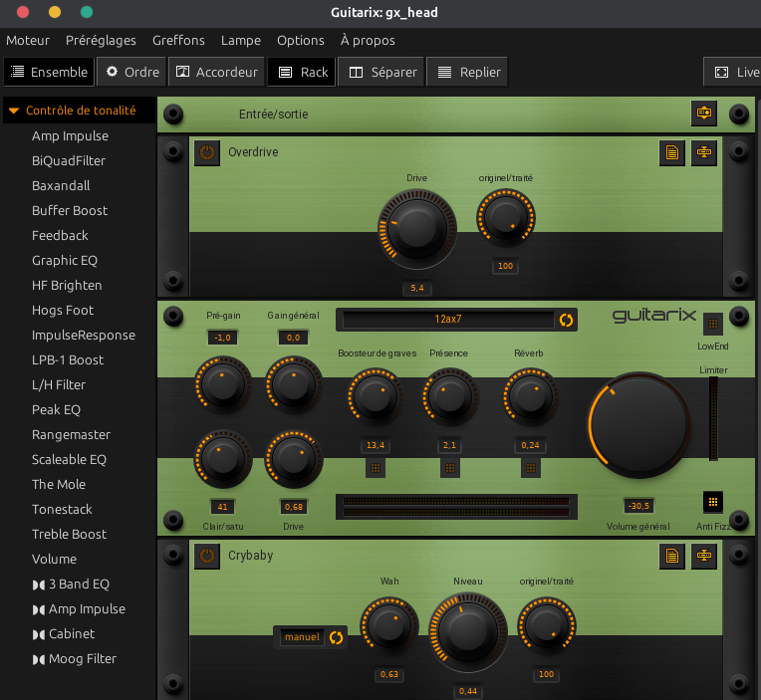Click the stereo icon beside stereo Amp Impulse
Viewport: 761px width, 700px height.
38,609
